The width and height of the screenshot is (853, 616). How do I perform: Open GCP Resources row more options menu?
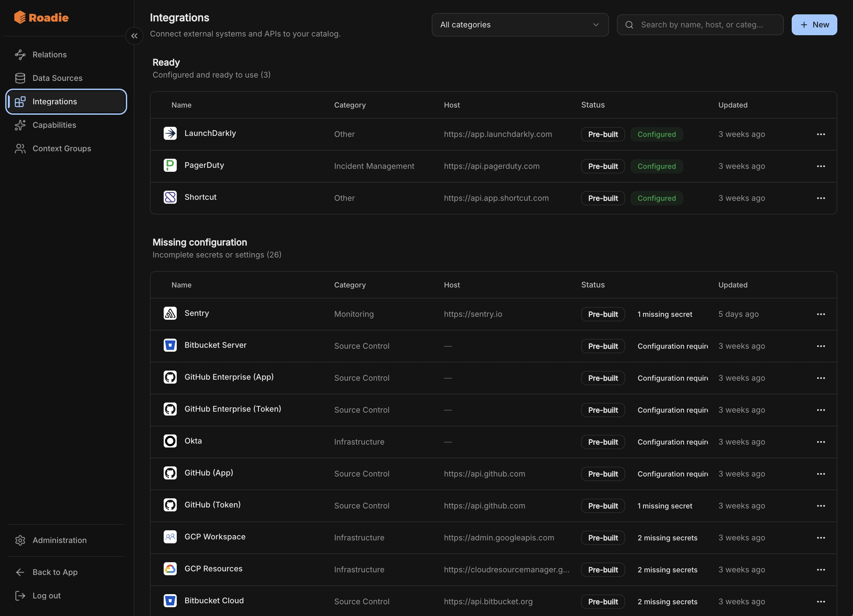[x=821, y=570]
